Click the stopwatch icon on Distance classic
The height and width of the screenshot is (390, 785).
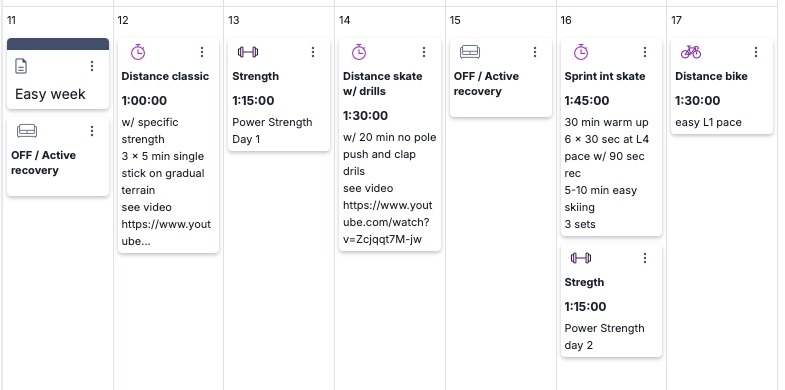138,52
